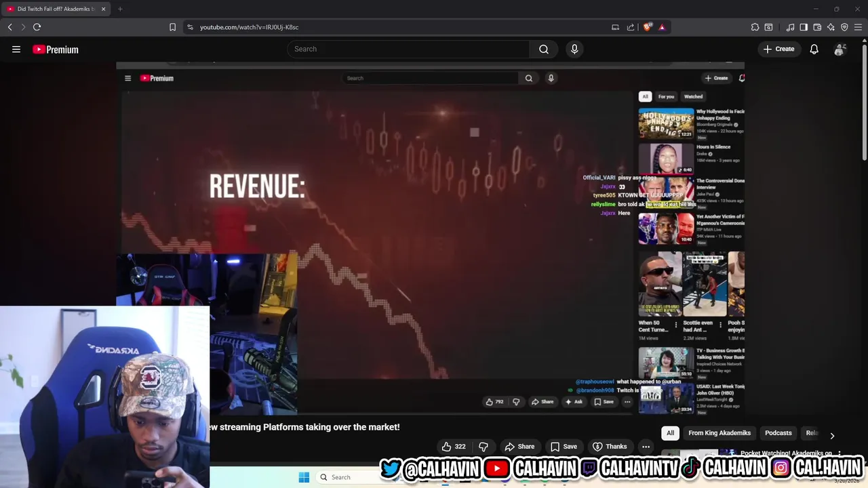868x488 pixels.
Task: Click the Hollywood's Unhappy Ending thumbnail in video
Action: click(x=666, y=123)
